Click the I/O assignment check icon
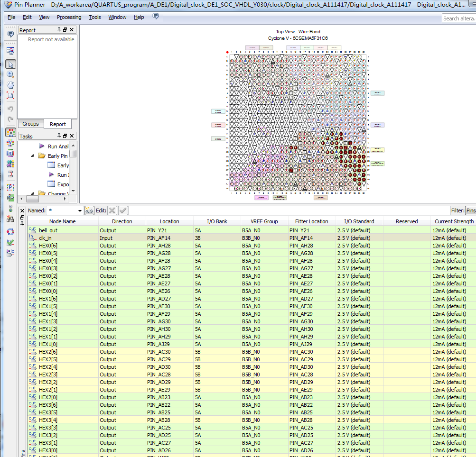This screenshot has width=476, height=457. coord(10,243)
